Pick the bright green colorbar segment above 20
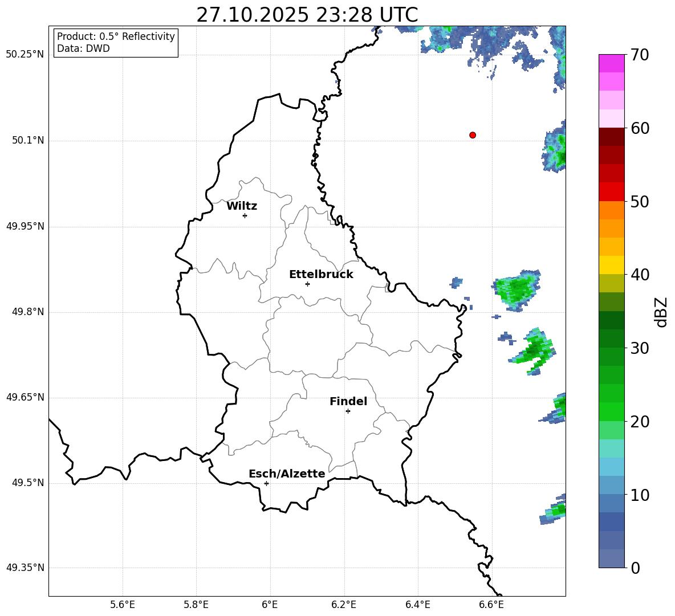 point(612,411)
